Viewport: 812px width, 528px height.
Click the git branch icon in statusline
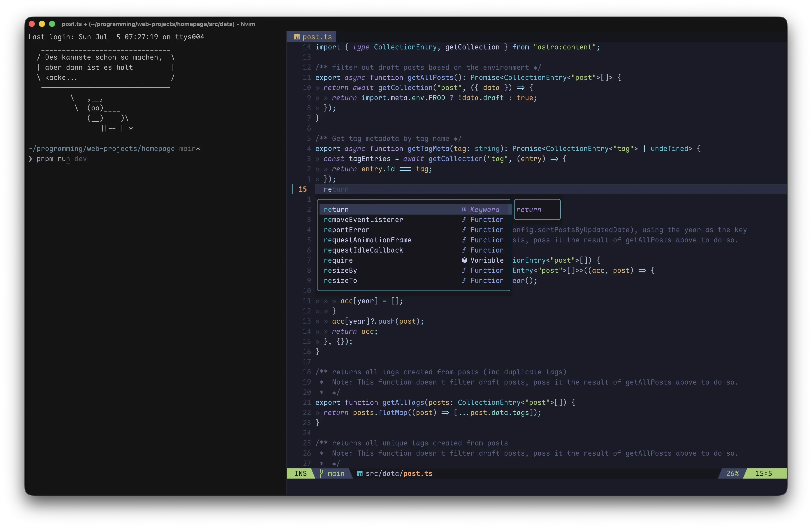click(x=321, y=473)
